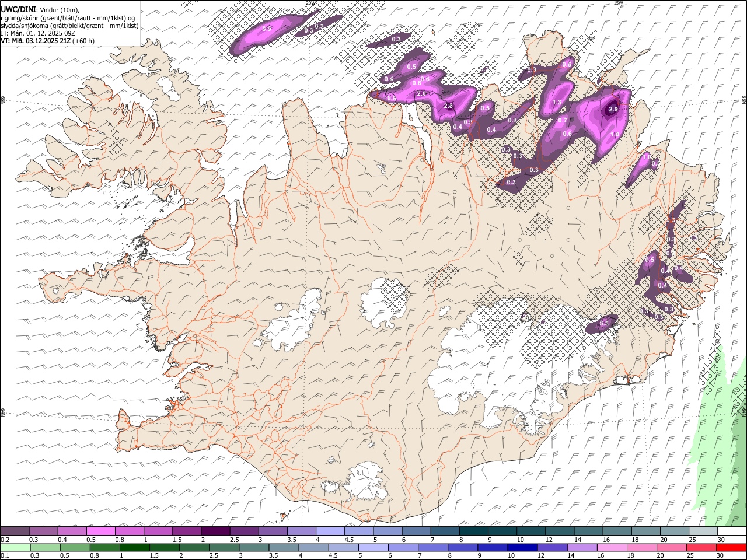The height and width of the screenshot is (560, 747).
Task: Select bright red lower legend swatch at 30
Action: [x=731, y=548]
